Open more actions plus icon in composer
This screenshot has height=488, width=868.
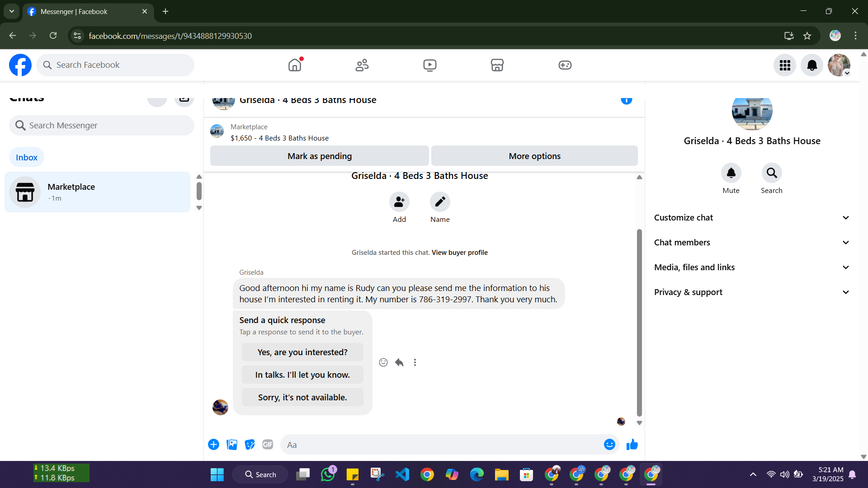(x=214, y=445)
